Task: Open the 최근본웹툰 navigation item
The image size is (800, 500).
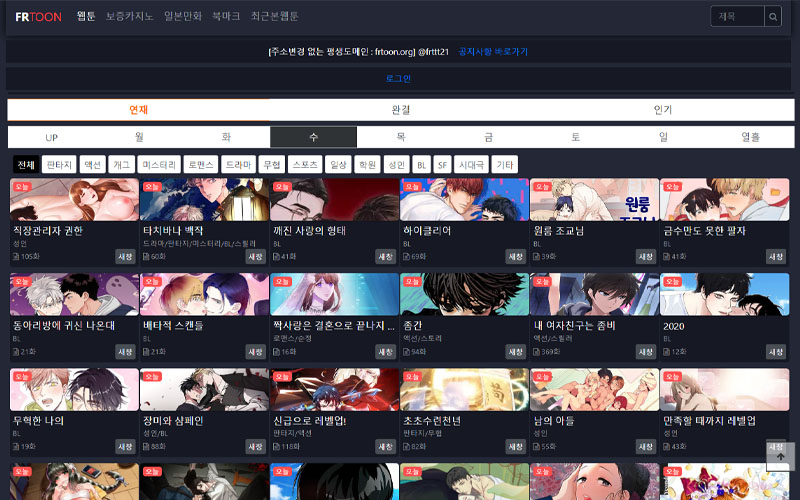Action: coord(274,16)
